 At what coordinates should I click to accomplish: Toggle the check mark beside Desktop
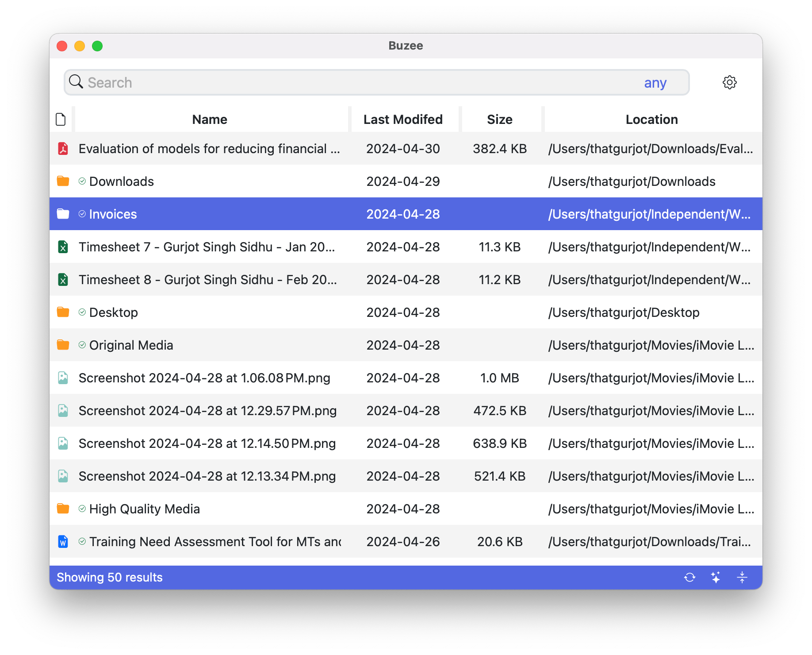click(82, 312)
